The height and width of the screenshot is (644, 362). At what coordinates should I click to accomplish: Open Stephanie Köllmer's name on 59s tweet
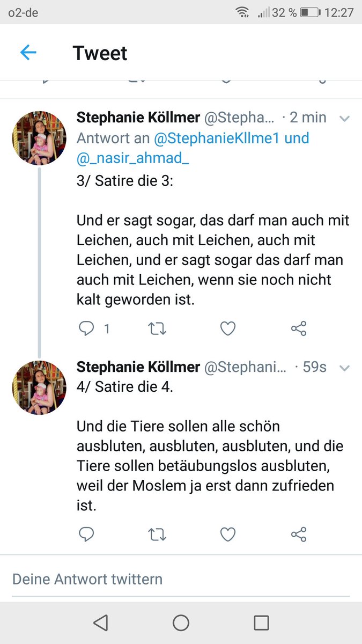[x=138, y=367]
